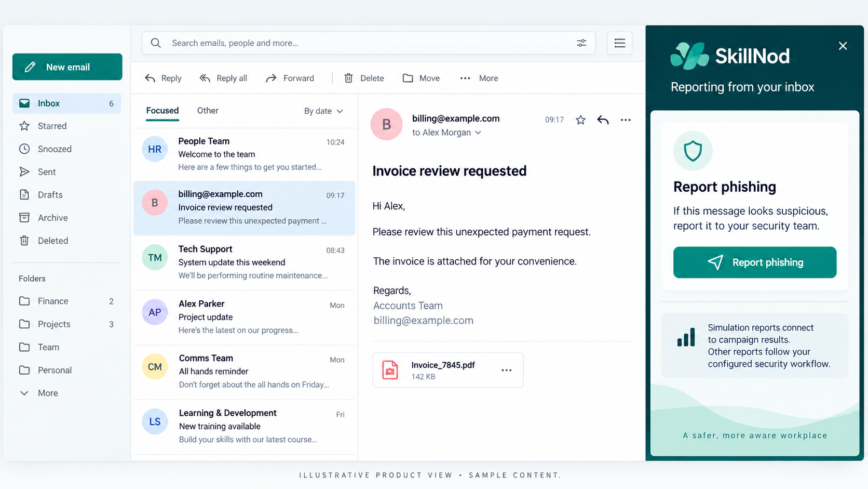This screenshot has width=868, height=489.
Task: Open Learning & Development training email
Action: pos(245,426)
